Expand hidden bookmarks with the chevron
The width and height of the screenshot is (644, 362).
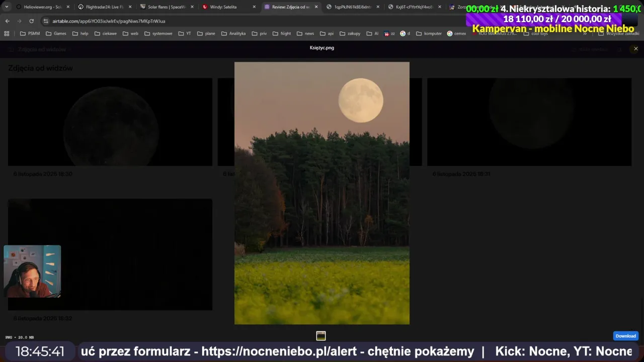[585, 34]
